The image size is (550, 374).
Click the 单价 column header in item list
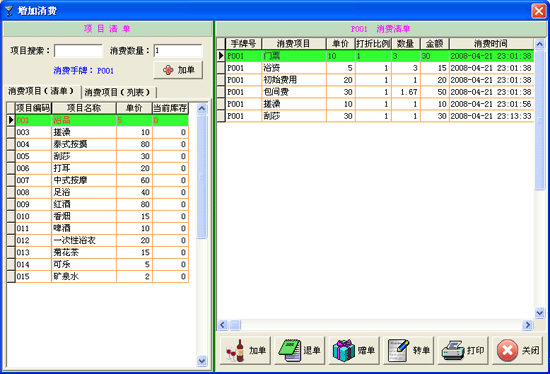coord(134,108)
